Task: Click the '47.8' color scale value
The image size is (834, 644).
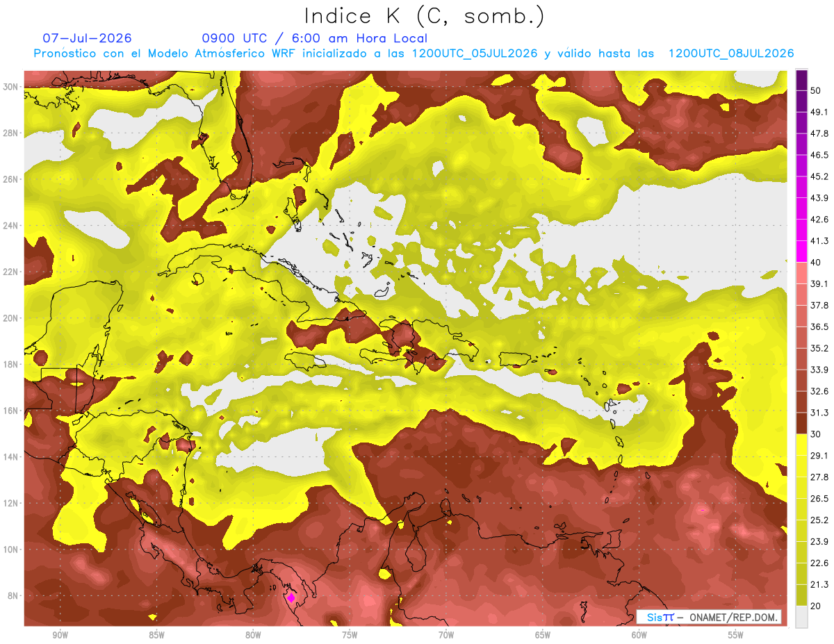Action: [819, 133]
